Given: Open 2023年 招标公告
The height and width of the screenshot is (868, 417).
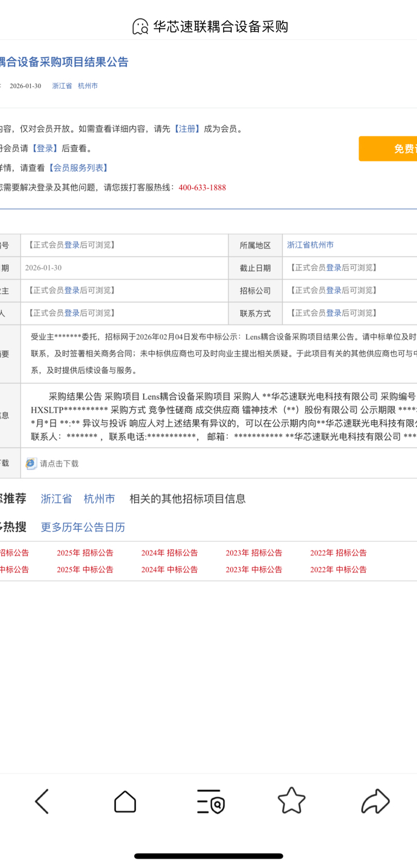Looking at the screenshot, I should (254, 553).
